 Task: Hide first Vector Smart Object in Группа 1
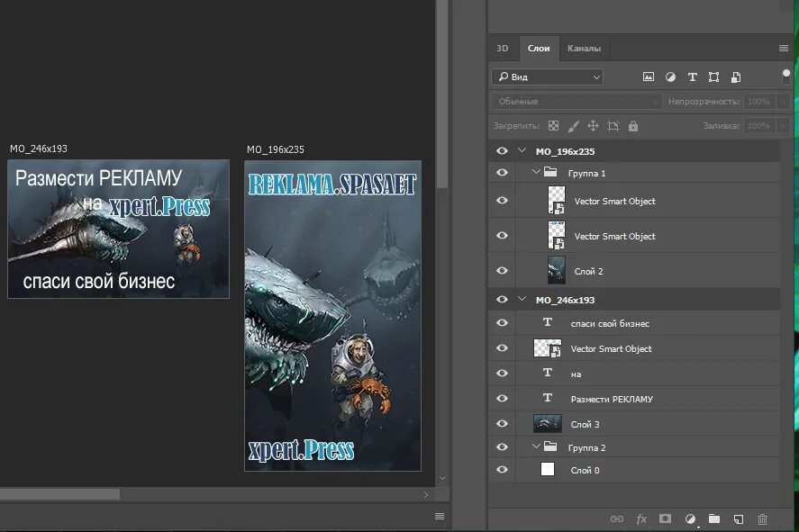(x=502, y=201)
